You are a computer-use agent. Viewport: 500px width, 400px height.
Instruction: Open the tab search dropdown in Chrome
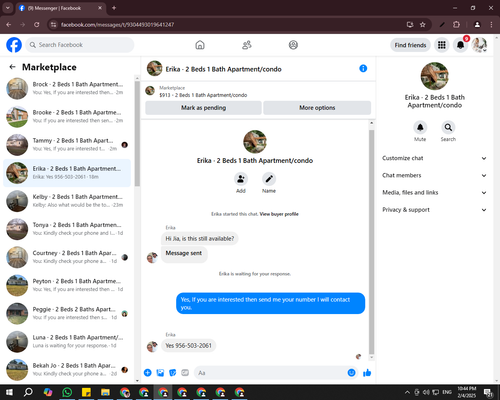[8, 8]
